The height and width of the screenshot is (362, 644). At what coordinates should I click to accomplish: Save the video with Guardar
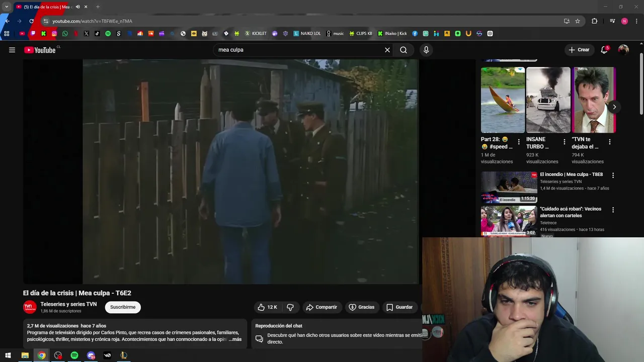pyautogui.click(x=399, y=307)
